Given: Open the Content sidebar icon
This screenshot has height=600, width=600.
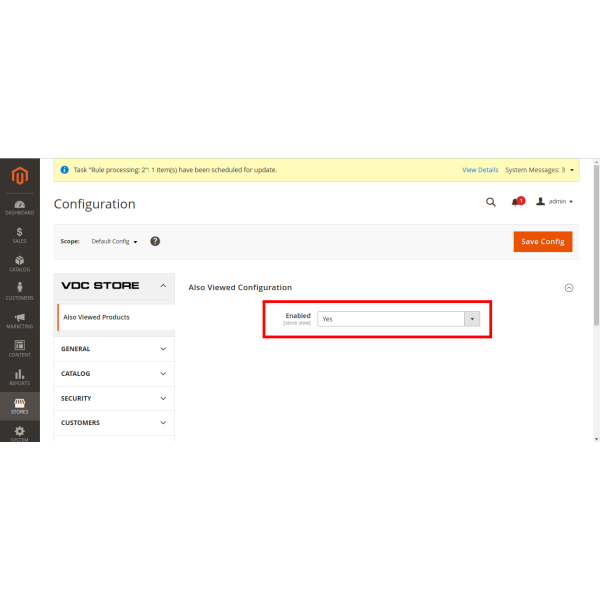Looking at the screenshot, I should tap(19, 349).
